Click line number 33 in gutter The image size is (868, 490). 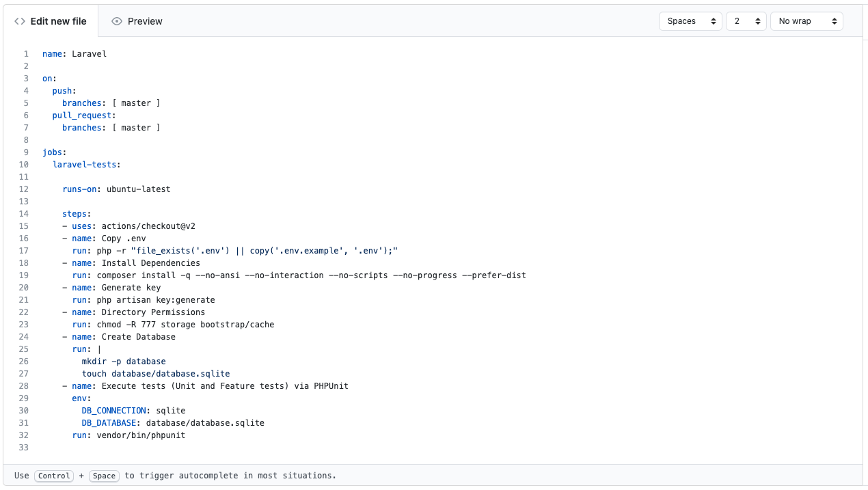[24, 448]
